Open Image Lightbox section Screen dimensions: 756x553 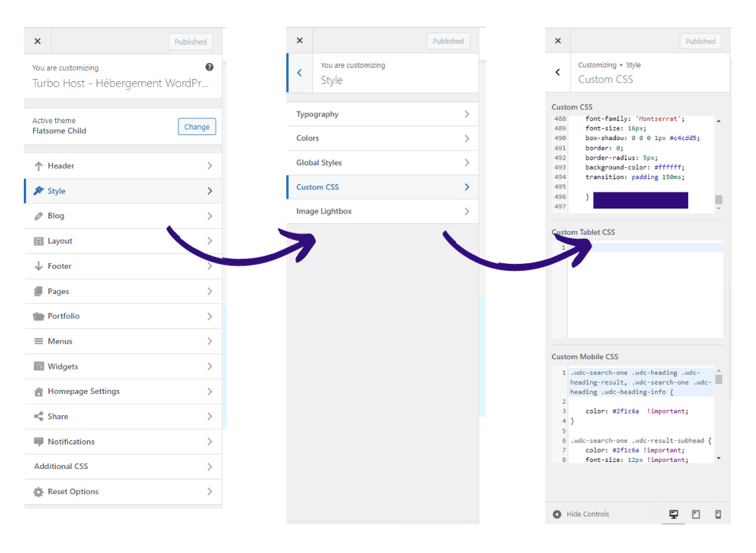[x=382, y=211]
